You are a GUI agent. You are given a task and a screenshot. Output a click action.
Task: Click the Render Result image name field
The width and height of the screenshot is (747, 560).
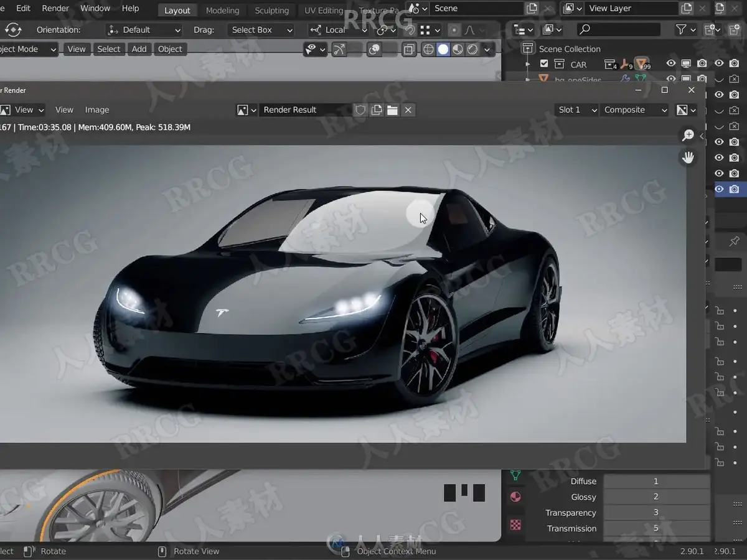pyautogui.click(x=306, y=110)
